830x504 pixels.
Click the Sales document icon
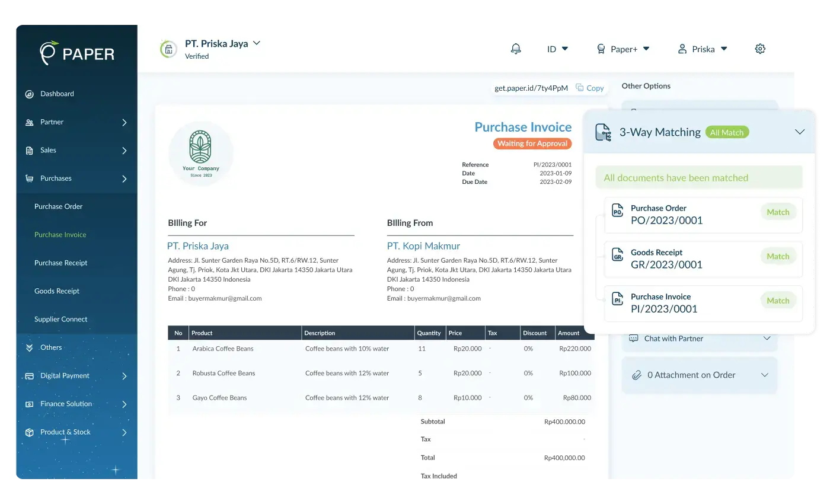(29, 151)
